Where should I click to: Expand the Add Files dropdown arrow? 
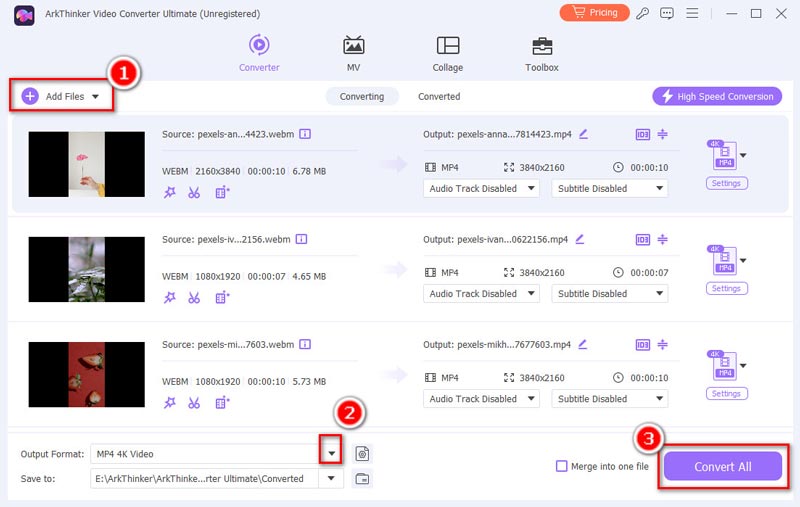click(x=95, y=96)
